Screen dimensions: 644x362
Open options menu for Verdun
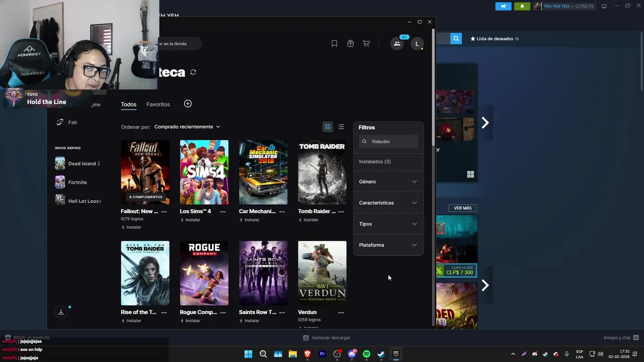341,312
